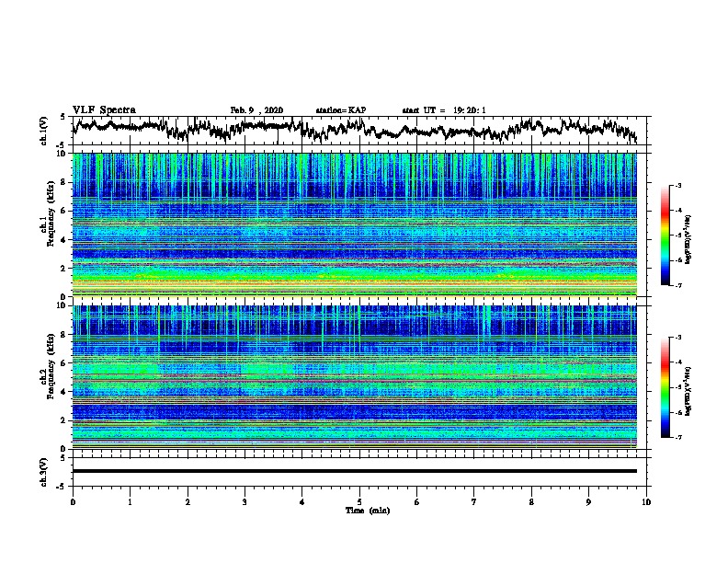Click the "-5" value on upper colorbar
Viewport: 728px width, 563px height.
click(x=677, y=236)
